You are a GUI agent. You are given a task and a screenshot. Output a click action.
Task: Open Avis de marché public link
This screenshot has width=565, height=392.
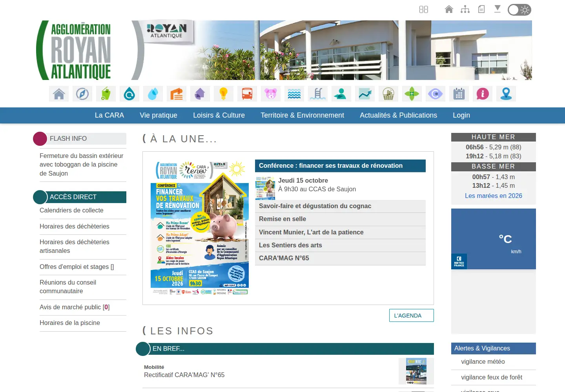coord(75,307)
